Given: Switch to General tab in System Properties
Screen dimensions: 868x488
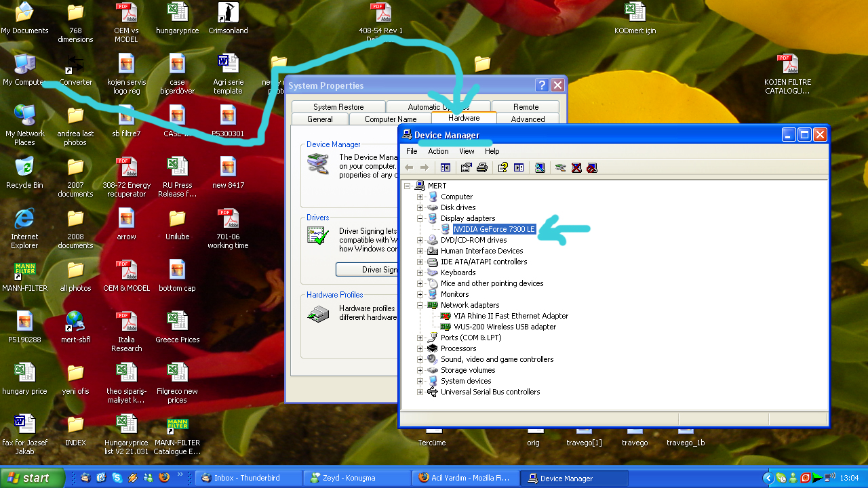Looking at the screenshot, I should click(320, 119).
